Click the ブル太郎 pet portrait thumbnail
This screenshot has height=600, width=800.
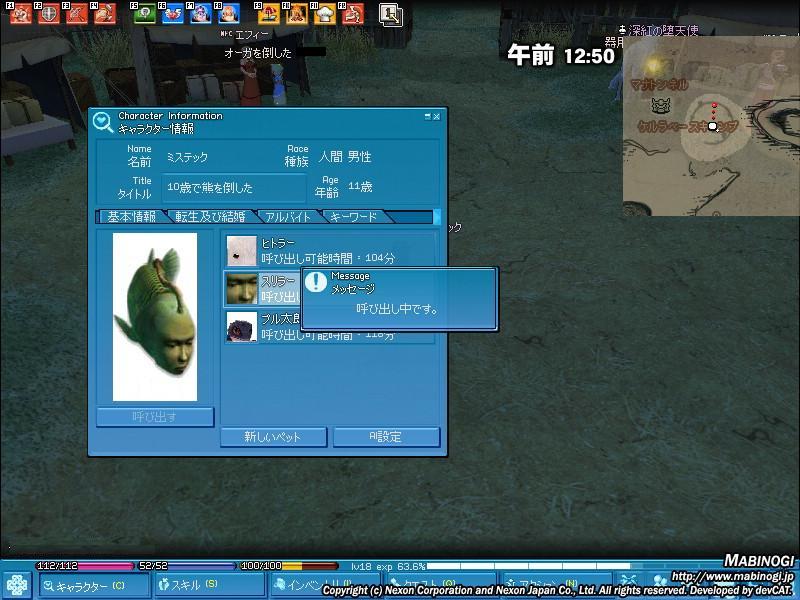[x=241, y=327]
